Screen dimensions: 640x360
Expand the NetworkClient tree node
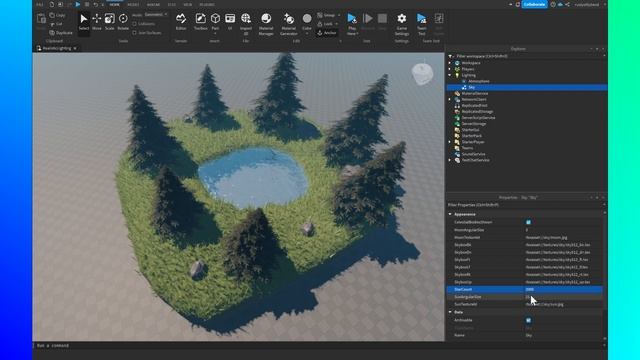(450, 99)
